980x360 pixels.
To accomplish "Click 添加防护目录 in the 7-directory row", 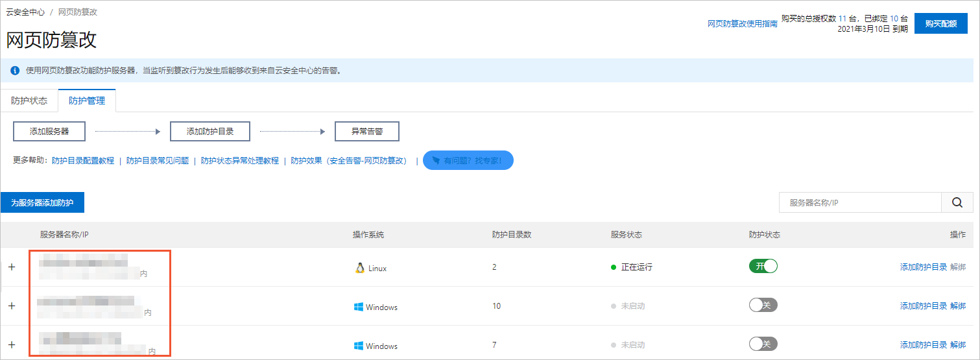I will [924, 345].
